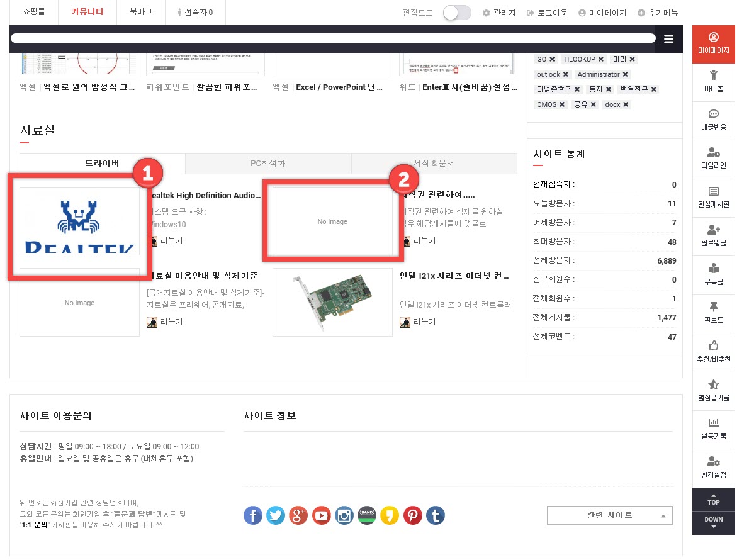Toggle the 편집모드 switch

tap(457, 13)
